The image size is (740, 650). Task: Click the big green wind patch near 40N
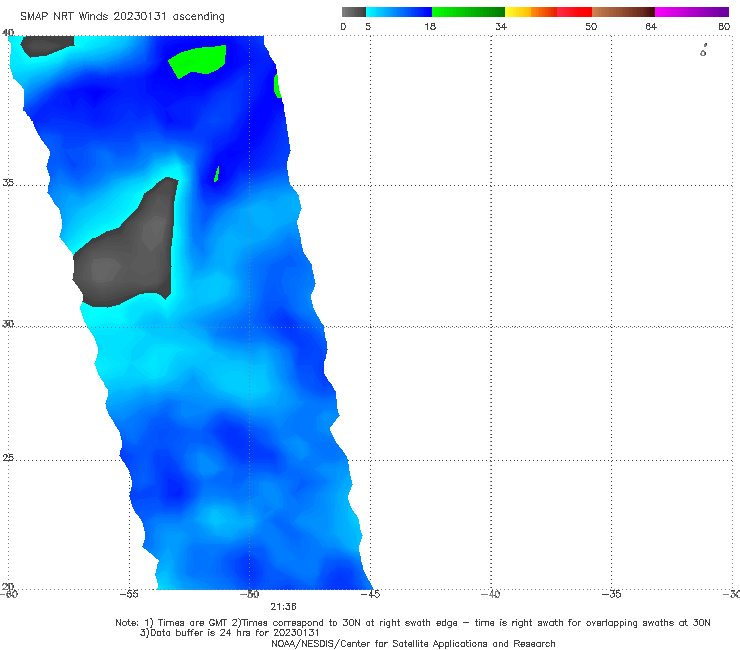198,60
